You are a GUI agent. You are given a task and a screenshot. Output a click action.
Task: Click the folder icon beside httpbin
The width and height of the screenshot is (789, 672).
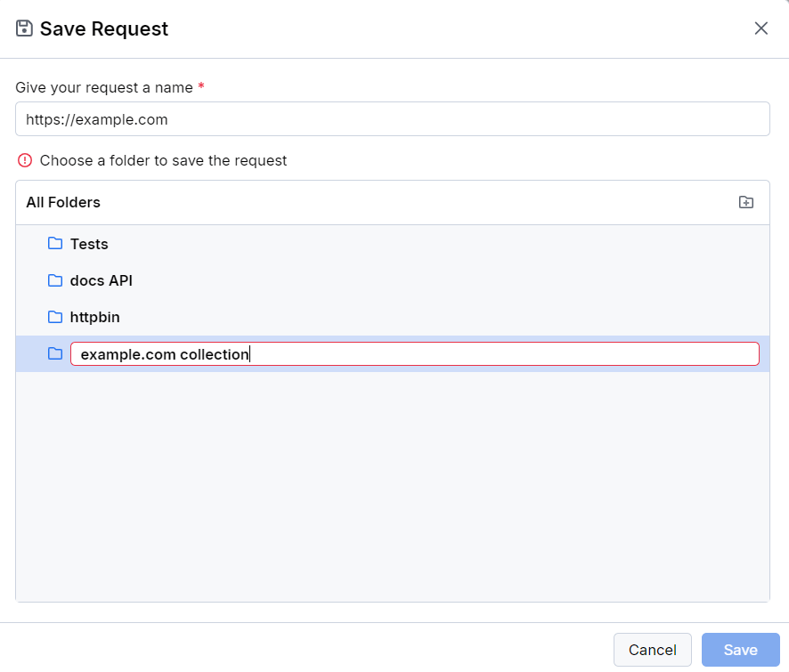coord(54,317)
